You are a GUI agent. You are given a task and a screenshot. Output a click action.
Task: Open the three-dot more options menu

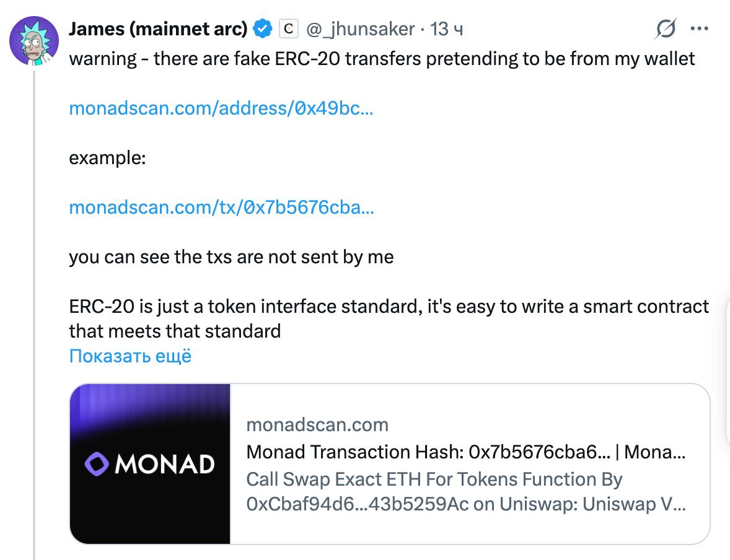(701, 28)
